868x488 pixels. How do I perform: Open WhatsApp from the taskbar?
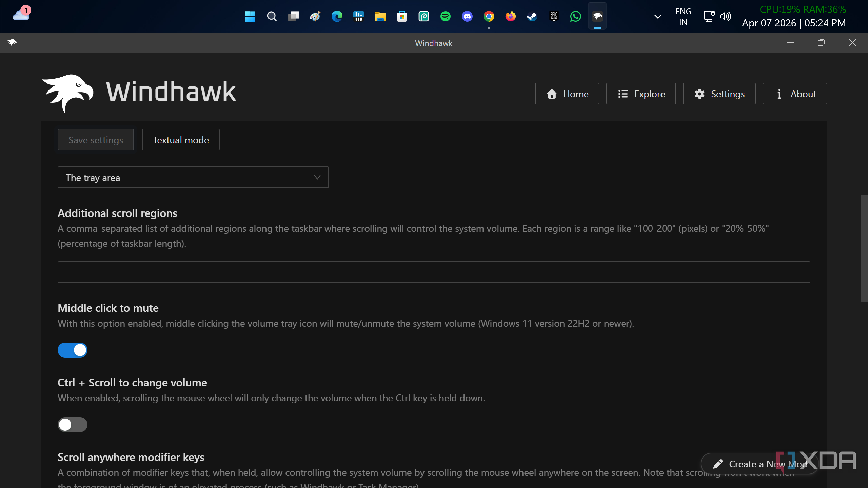click(575, 16)
